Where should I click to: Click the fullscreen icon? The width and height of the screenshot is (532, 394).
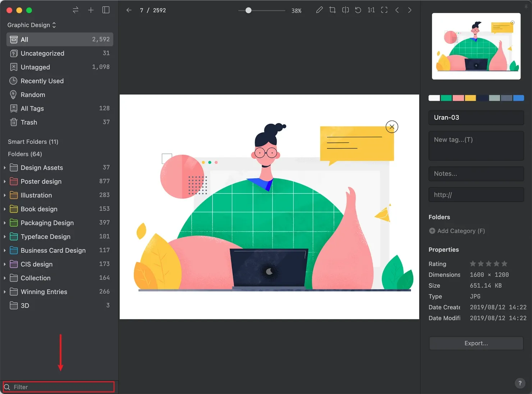coord(384,10)
